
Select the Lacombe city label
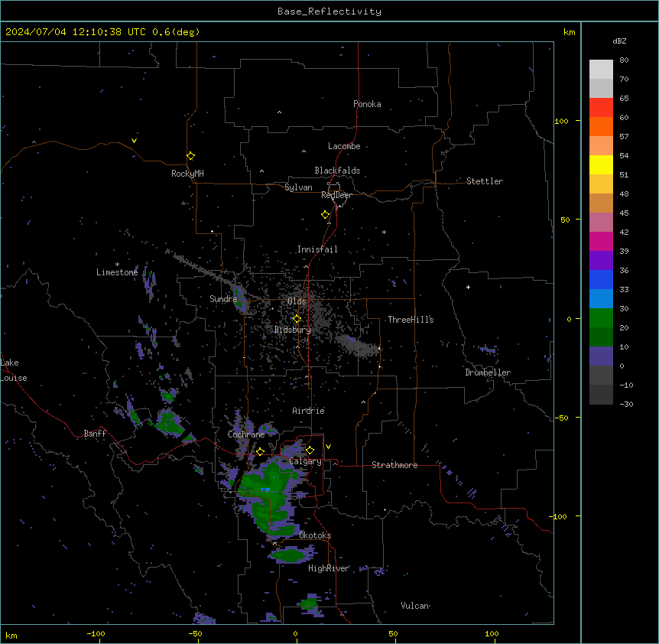344,146
